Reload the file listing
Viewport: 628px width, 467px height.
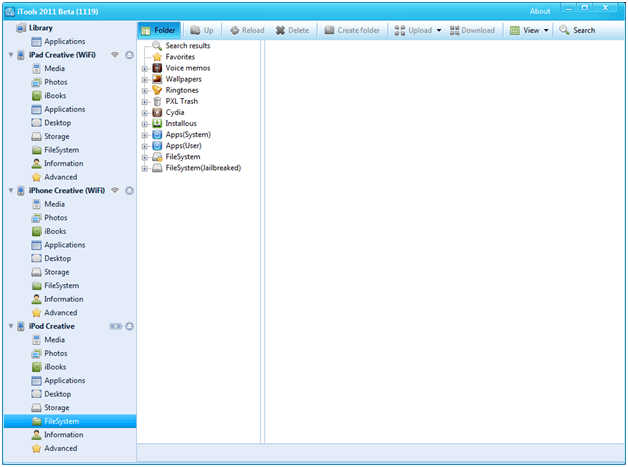(x=247, y=30)
